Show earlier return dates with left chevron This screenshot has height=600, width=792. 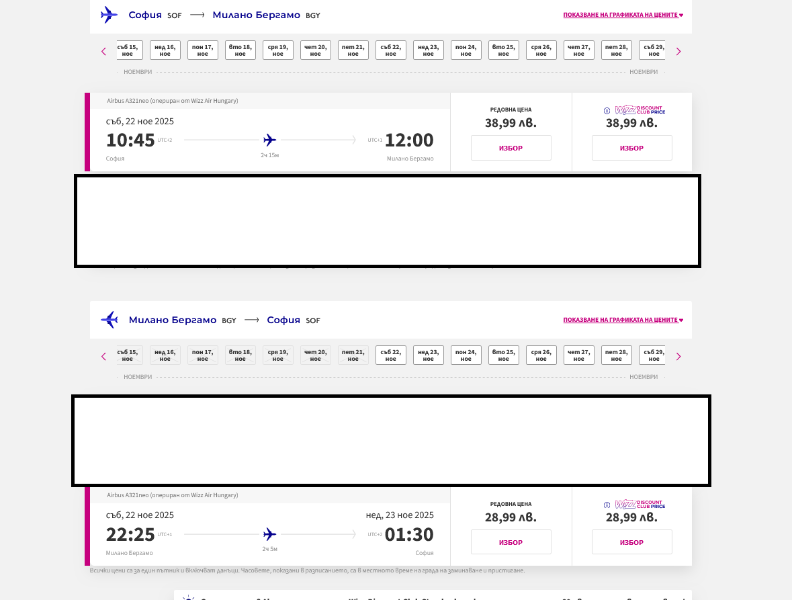click(x=104, y=357)
